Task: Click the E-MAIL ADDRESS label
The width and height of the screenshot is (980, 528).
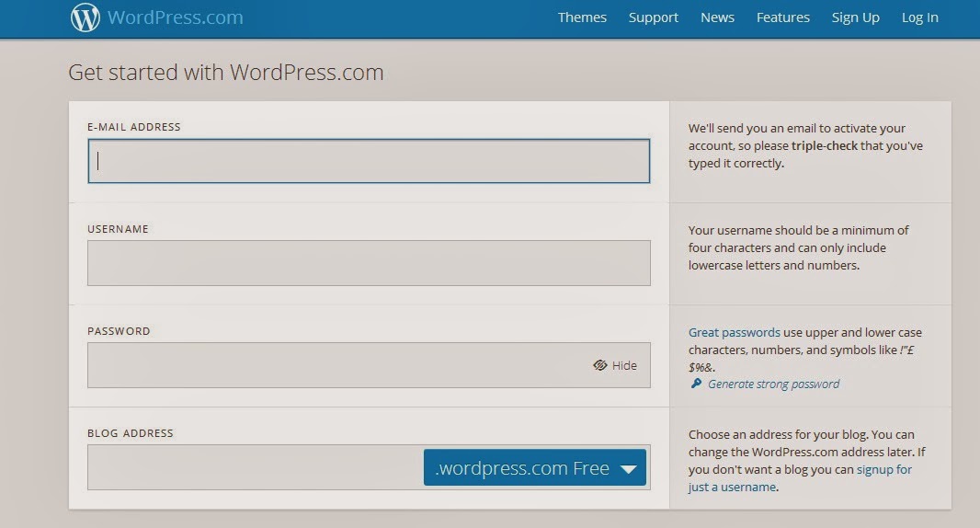Action: pyautogui.click(x=133, y=127)
